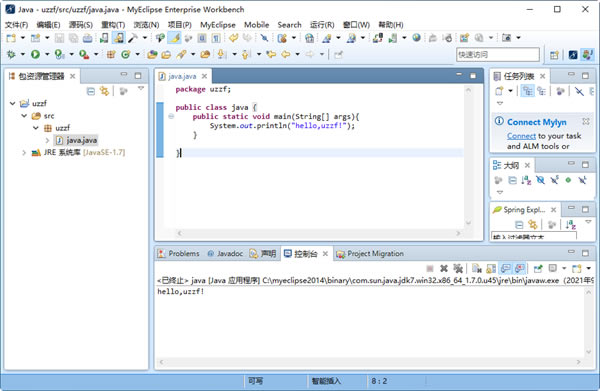Toggle Link with Editor in Package Explorer
This screenshot has height=391, width=600.
(x=104, y=91)
